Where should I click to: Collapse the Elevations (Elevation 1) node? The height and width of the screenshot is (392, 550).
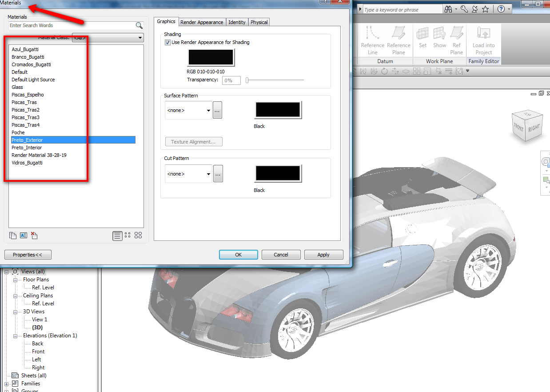coord(15,336)
